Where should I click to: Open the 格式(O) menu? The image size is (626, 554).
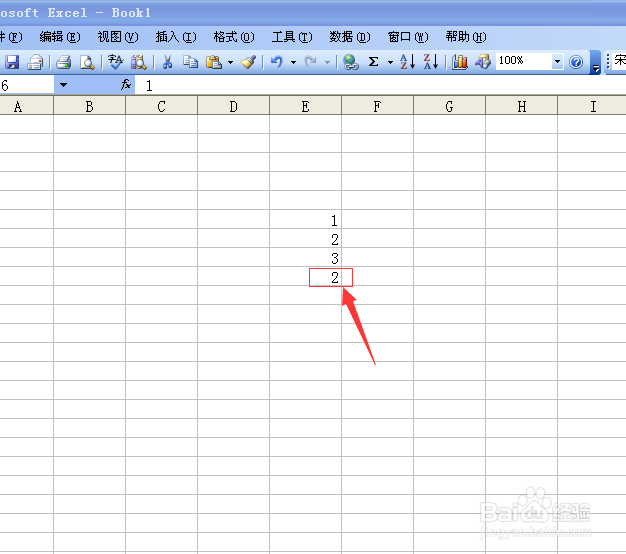tap(234, 37)
